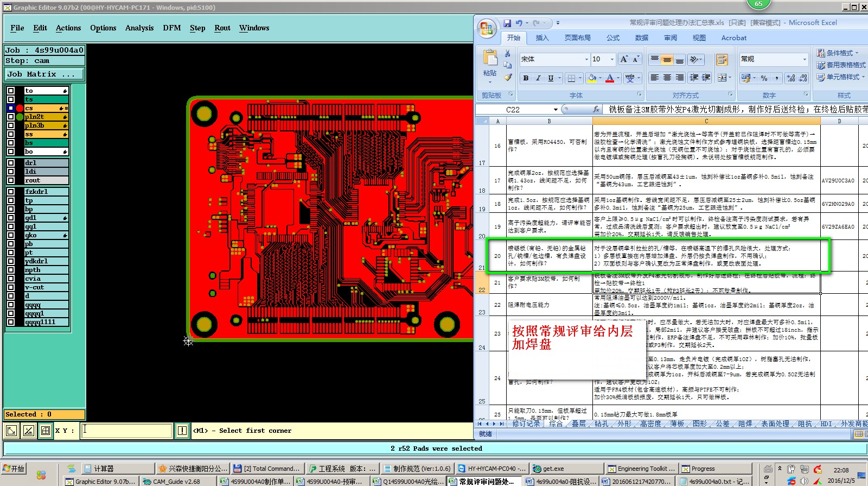
Task: Open the Font dialog launcher in 字体 group
Action: [639, 94]
